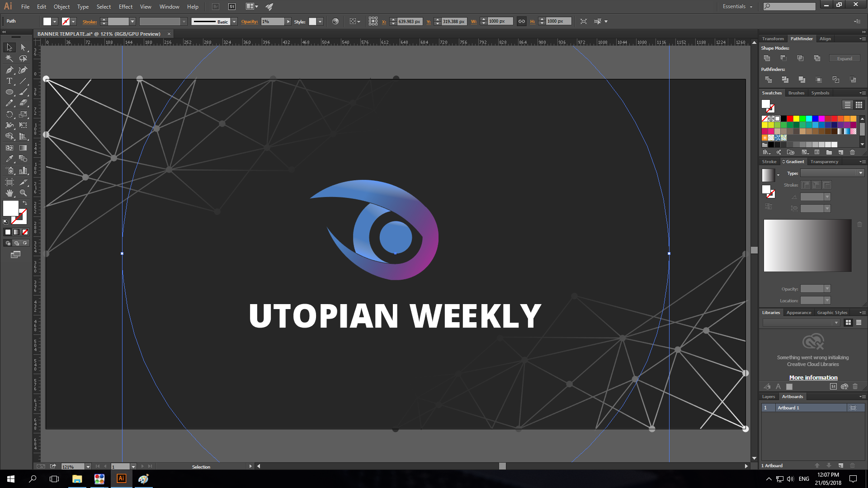Image resolution: width=868 pixels, height=488 pixels.
Task: Click the Delete Swatch trash icon
Action: (x=852, y=152)
